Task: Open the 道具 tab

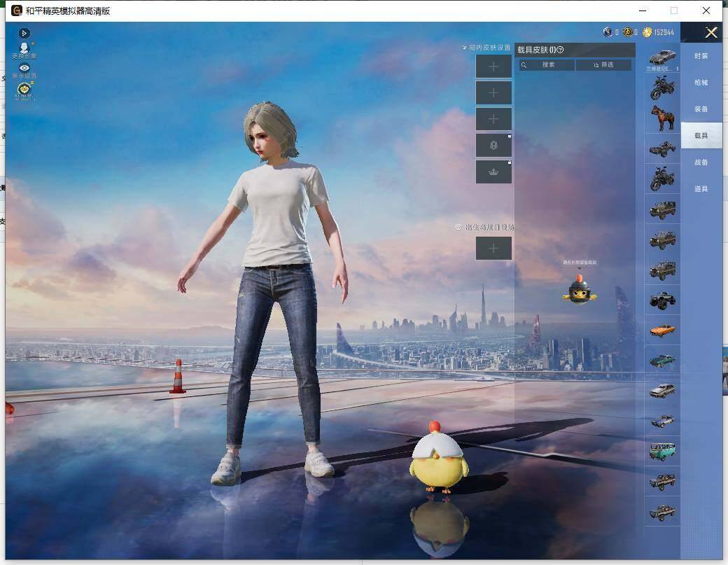Action: point(701,188)
